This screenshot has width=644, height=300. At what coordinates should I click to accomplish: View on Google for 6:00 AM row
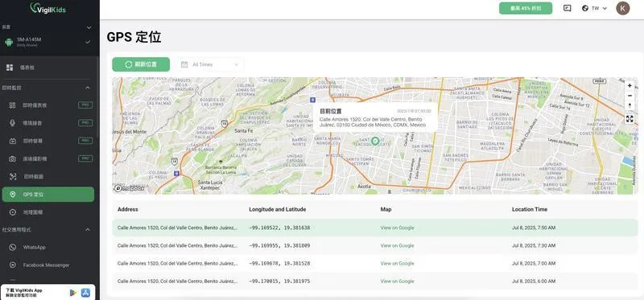tap(397, 282)
